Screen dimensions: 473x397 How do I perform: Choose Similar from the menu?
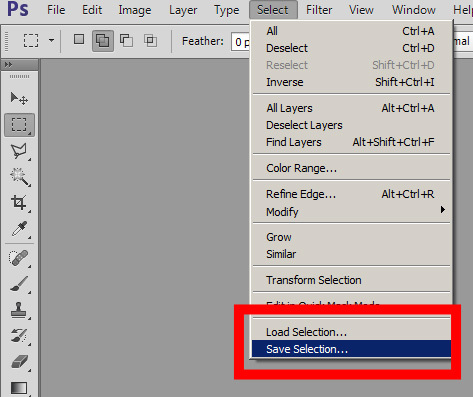tap(351, 254)
